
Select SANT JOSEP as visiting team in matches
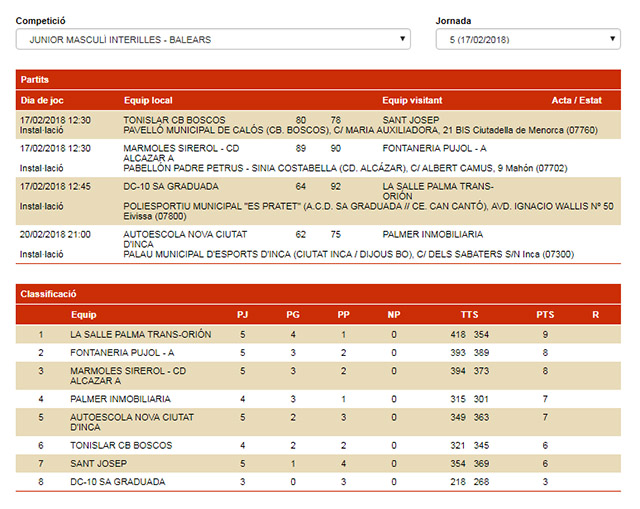pyautogui.click(x=412, y=120)
